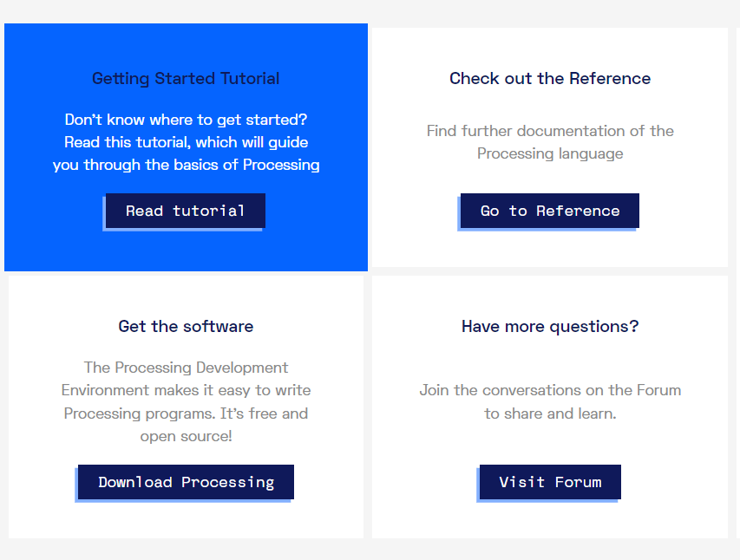Click the Get the software heading

(186, 327)
